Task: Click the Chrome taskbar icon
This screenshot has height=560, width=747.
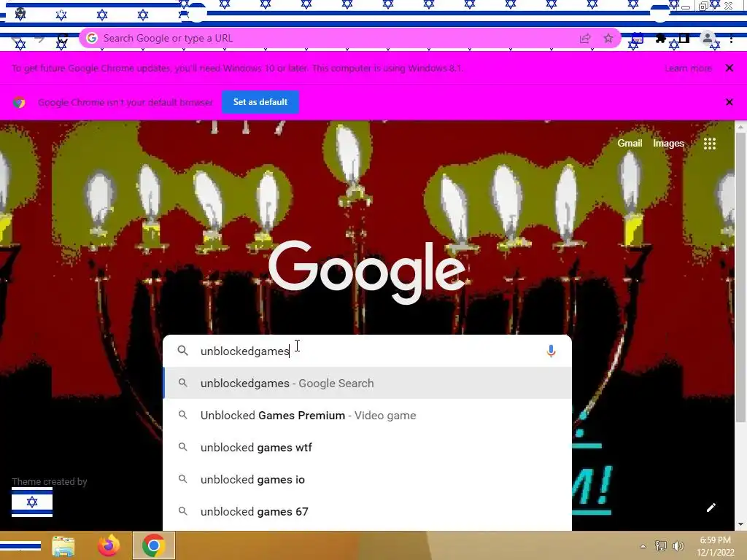Action: pos(153,545)
